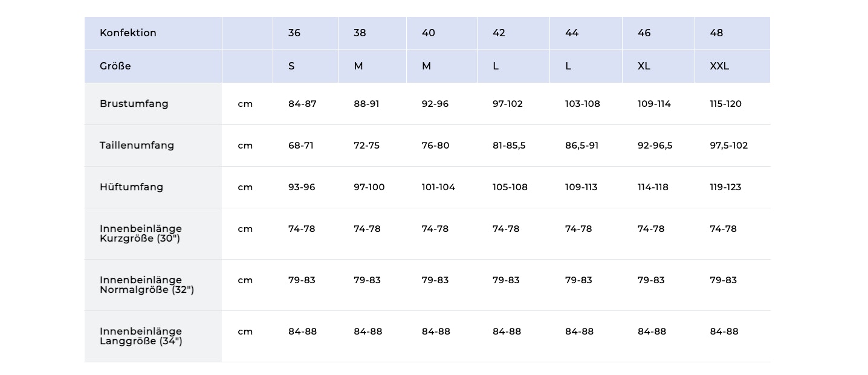Click Brustumfang value 84-87
The image size is (868, 375).
(302, 103)
